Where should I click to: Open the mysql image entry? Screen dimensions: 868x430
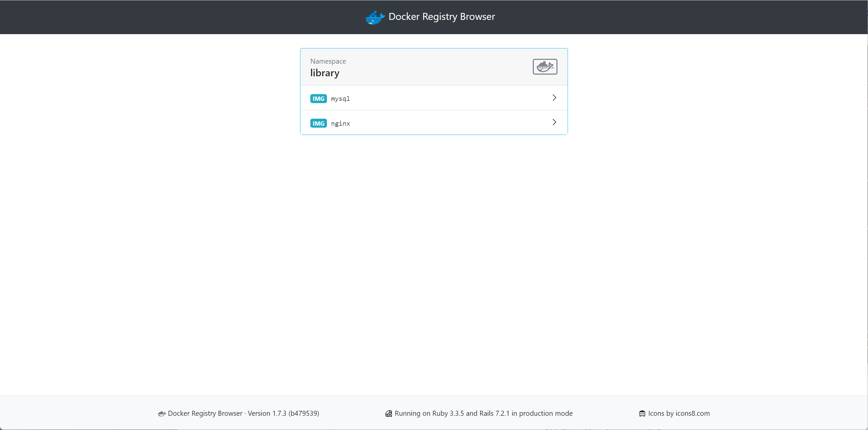(x=434, y=98)
